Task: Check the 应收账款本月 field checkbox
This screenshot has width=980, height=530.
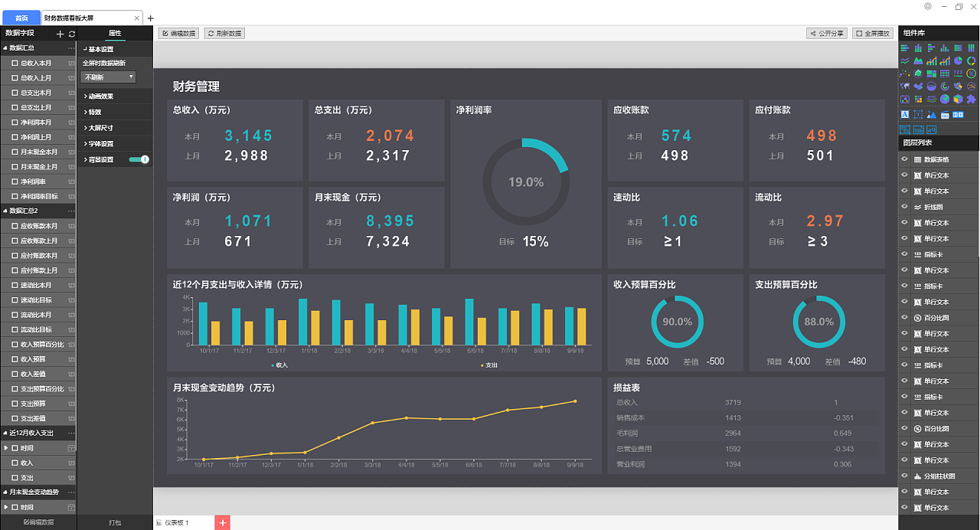Action: [15, 226]
